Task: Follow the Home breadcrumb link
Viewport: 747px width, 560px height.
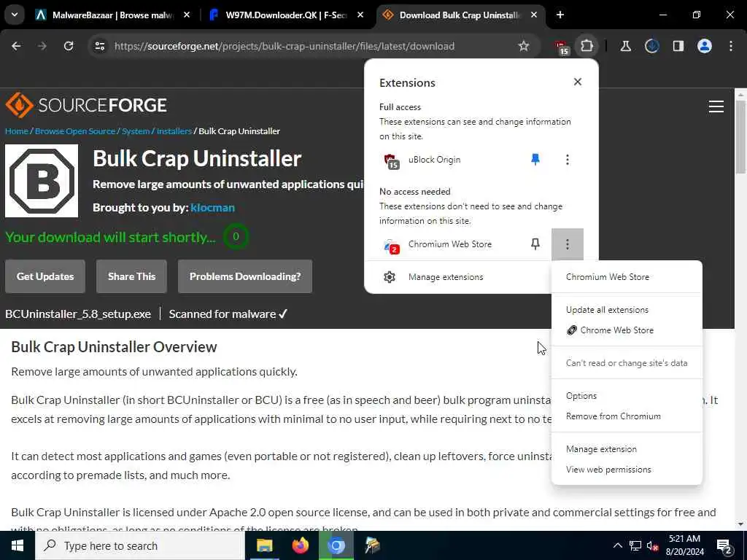Action: [17, 131]
